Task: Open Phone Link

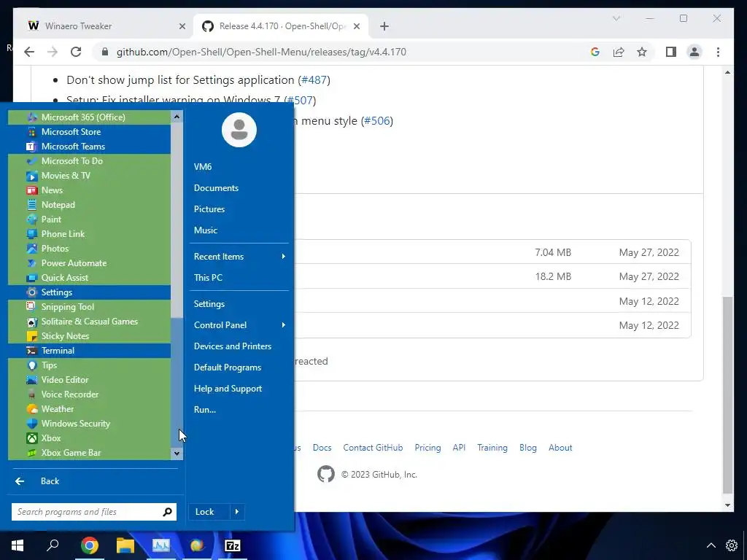Action: click(x=89, y=234)
